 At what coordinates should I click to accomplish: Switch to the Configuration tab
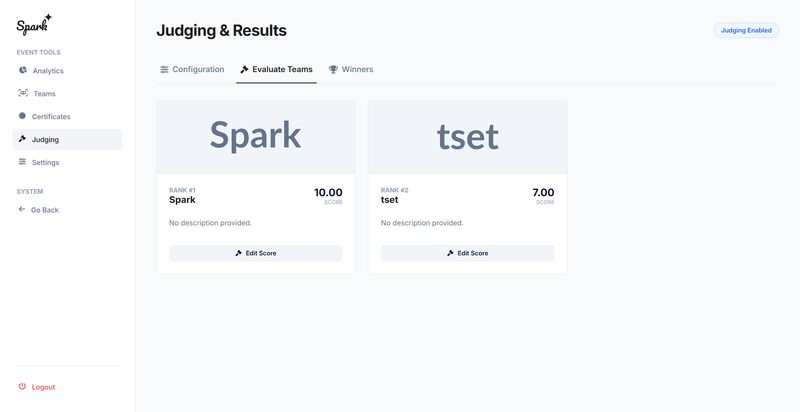pos(191,70)
